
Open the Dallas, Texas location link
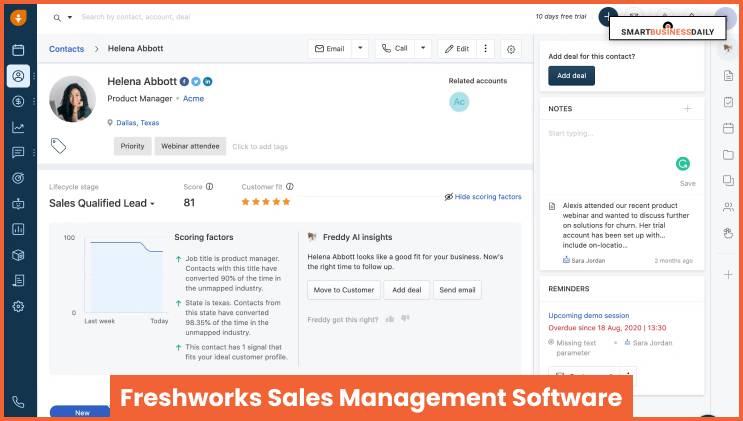pyautogui.click(x=137, y=123)
